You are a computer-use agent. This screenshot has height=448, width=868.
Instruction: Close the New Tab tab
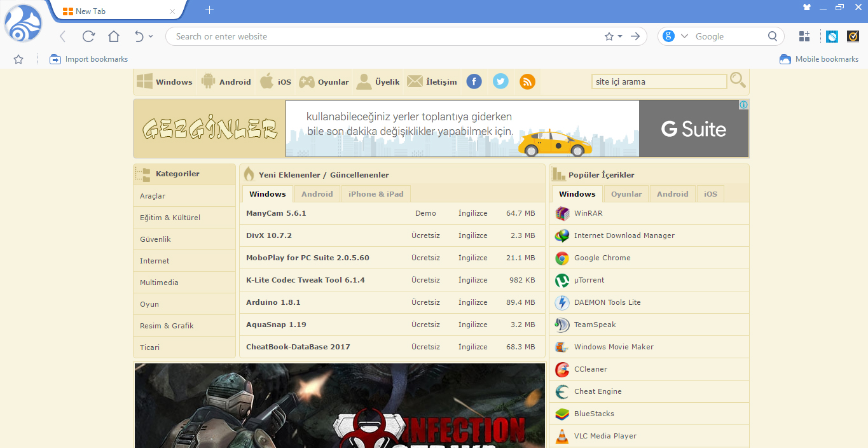172,11
